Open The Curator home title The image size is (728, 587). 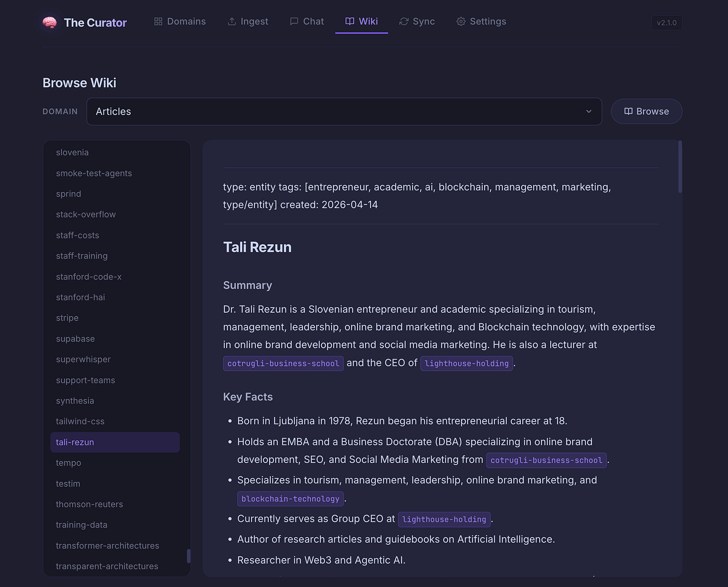95,22
